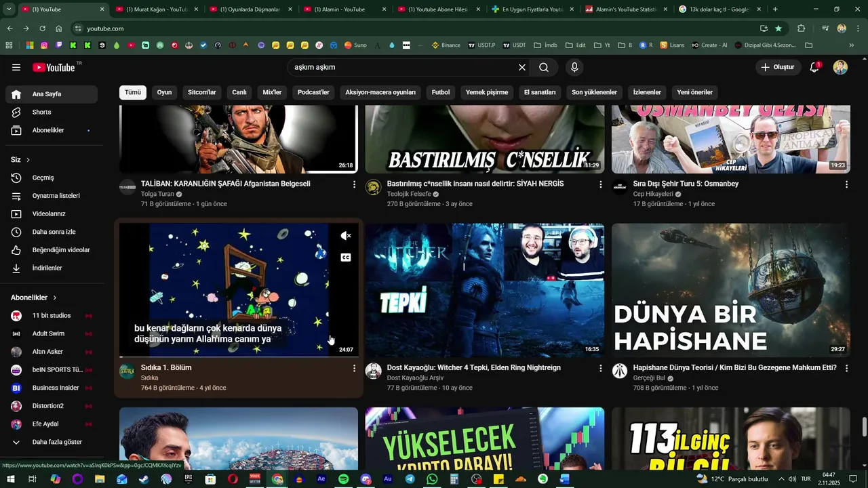868x488 pixels.
Task: Open options for Osmanbey video
Action: pos(846,184)
